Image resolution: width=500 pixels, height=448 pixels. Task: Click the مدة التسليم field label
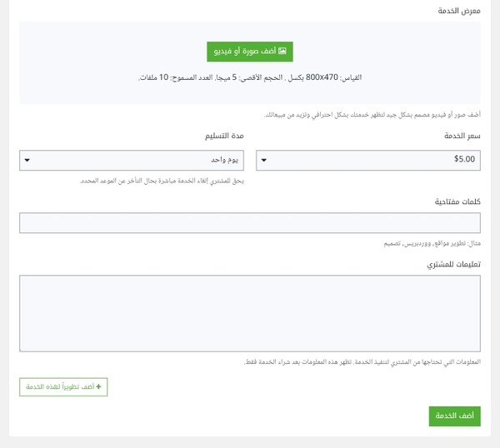[229, 135]
